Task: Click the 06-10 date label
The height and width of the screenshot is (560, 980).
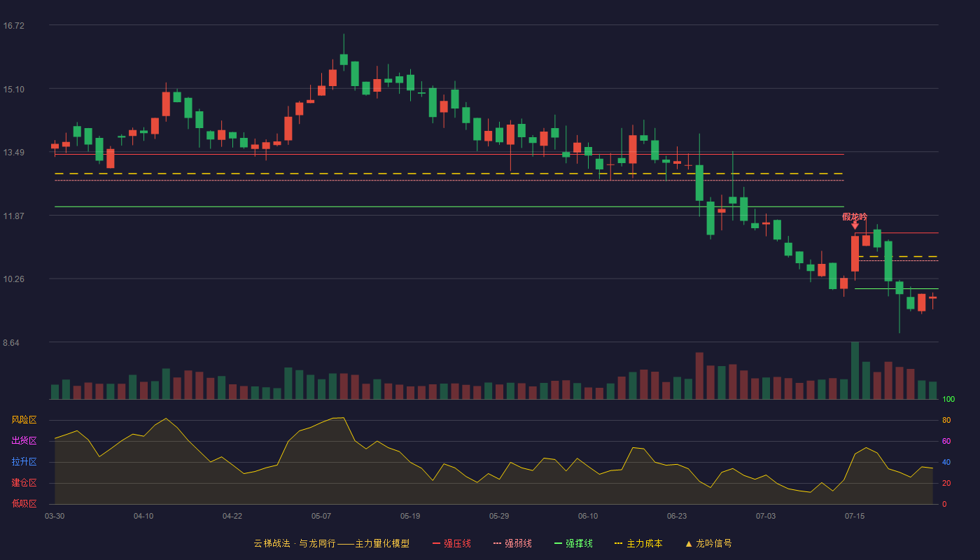Action: (x=588, y=516)
